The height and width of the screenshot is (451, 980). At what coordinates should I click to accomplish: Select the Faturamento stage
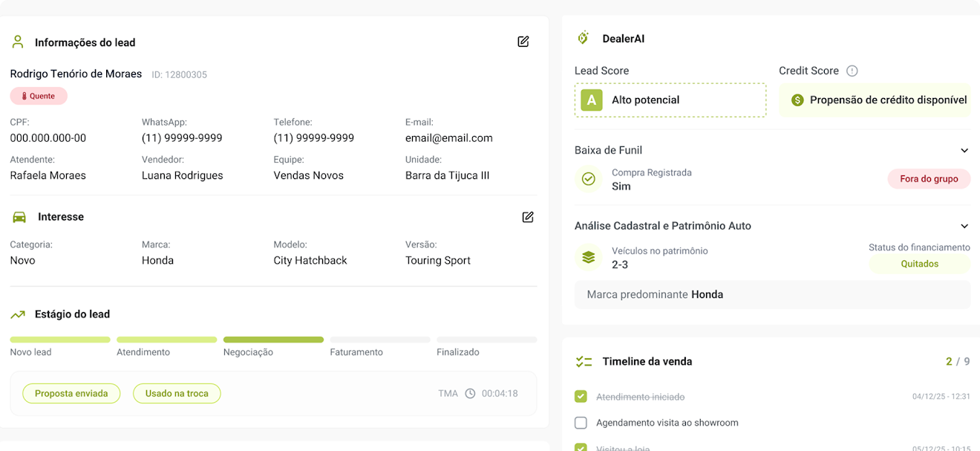pyautogui.click(x=380, y=340)
